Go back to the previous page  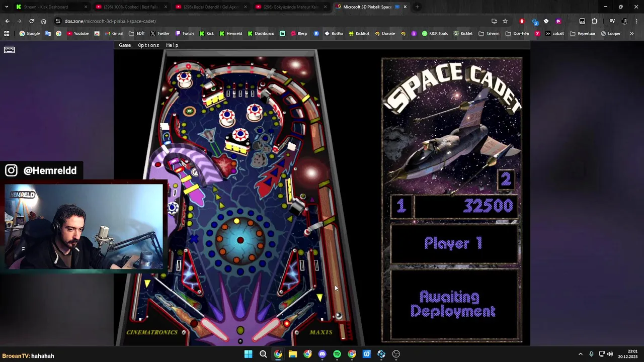(x=7, y=21)
